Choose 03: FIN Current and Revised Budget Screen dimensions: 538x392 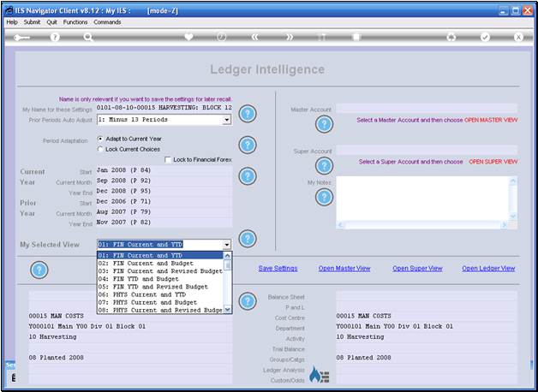pyautogui.click(x=160, y=271)
